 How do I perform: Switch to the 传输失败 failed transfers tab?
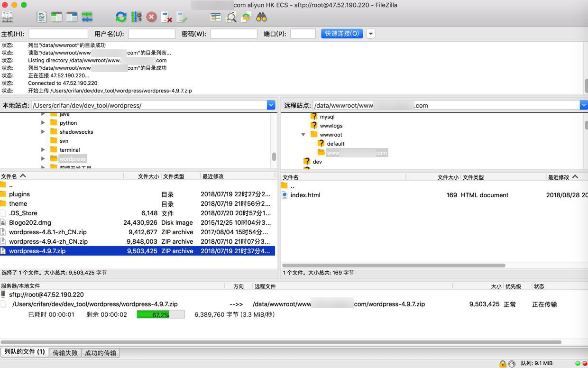click(x=65, y=353)
